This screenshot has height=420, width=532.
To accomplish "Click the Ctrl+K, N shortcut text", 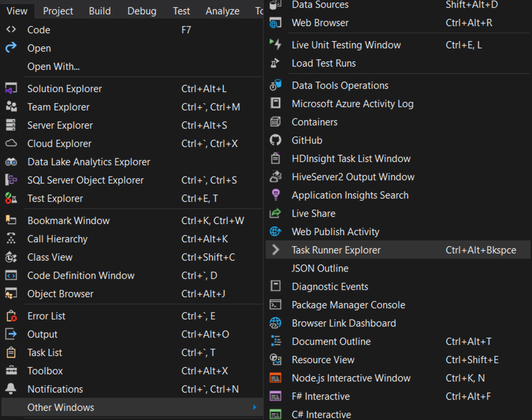I will click(x=465, y=378).
